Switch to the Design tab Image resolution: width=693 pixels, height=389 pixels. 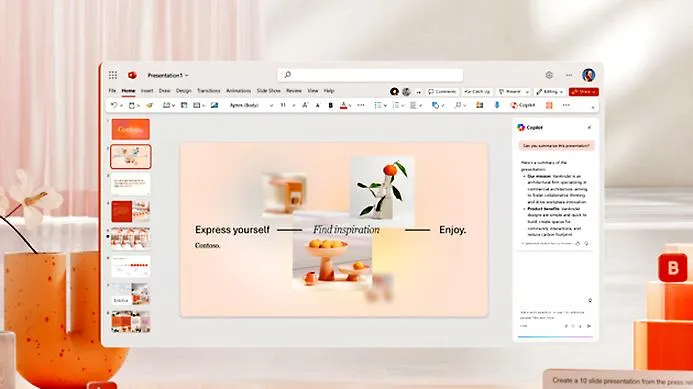tap(184, 91)
